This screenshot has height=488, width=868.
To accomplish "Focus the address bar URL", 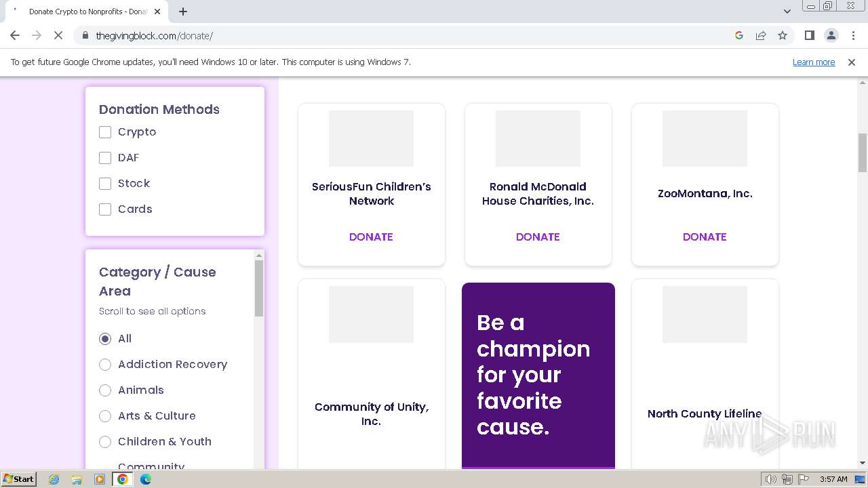I will [x=154, y=35].
